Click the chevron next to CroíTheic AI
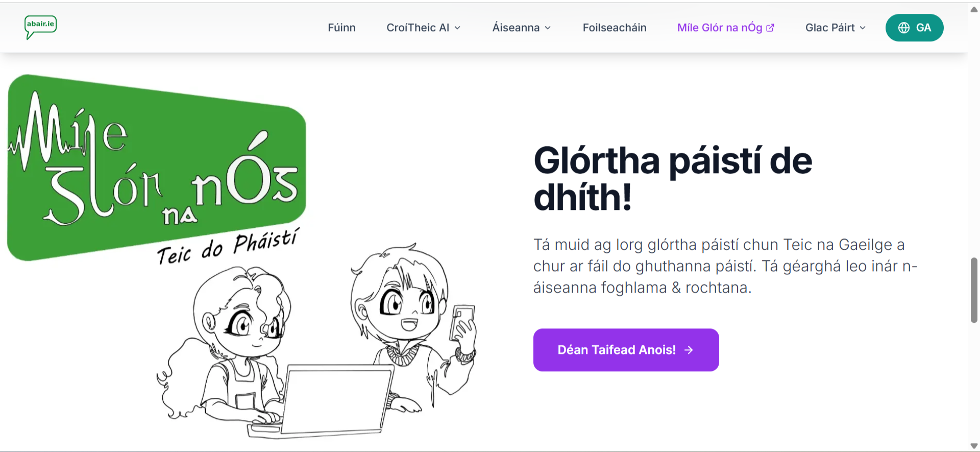The width and height of the screenshot is (980, 452). click(x=457, y=28)
